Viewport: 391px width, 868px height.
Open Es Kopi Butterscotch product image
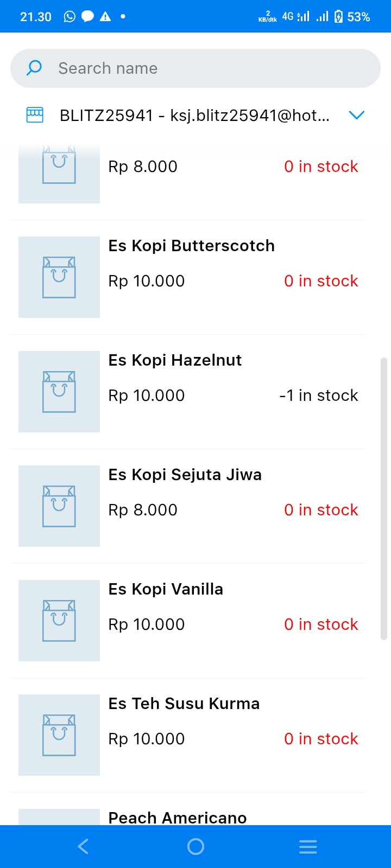coord(59,277)
